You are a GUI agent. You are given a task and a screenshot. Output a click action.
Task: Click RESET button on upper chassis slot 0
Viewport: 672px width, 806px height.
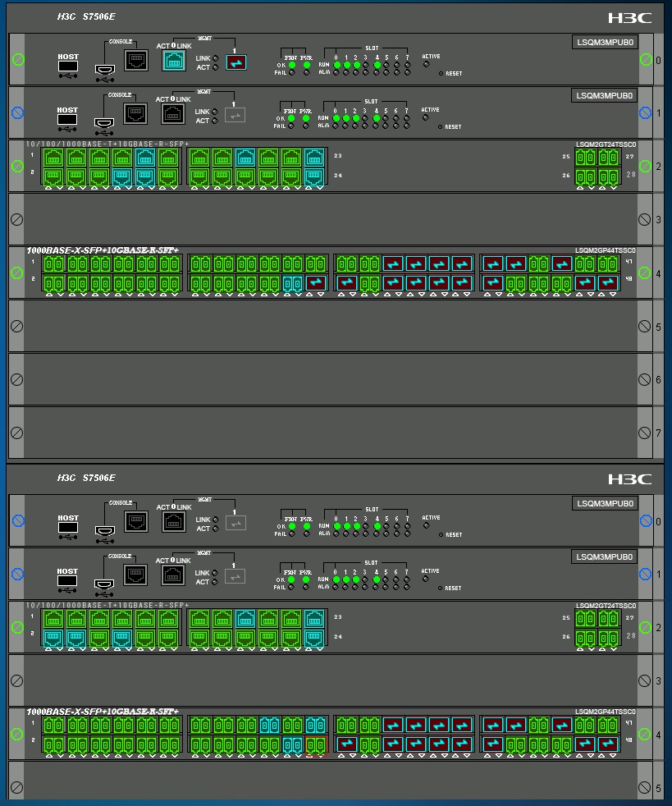tap(441, 74)
